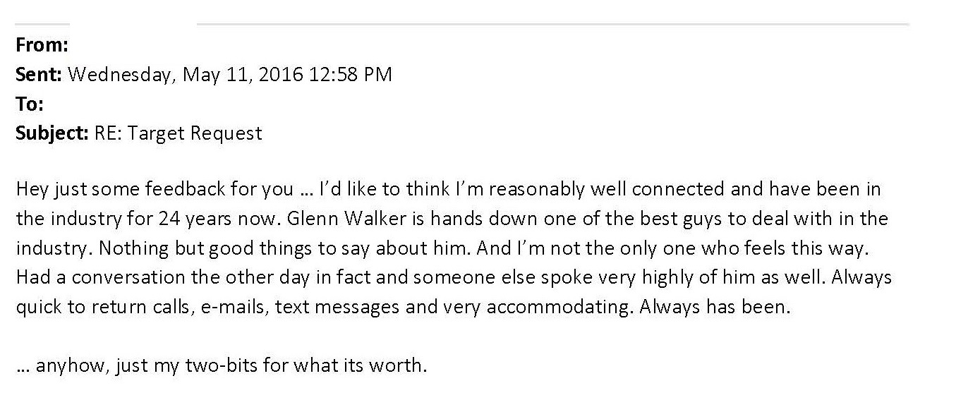Viewport: 980px width, 400px height.
Task: Click the horizontal divider line above the header
Action: point(553,24)
